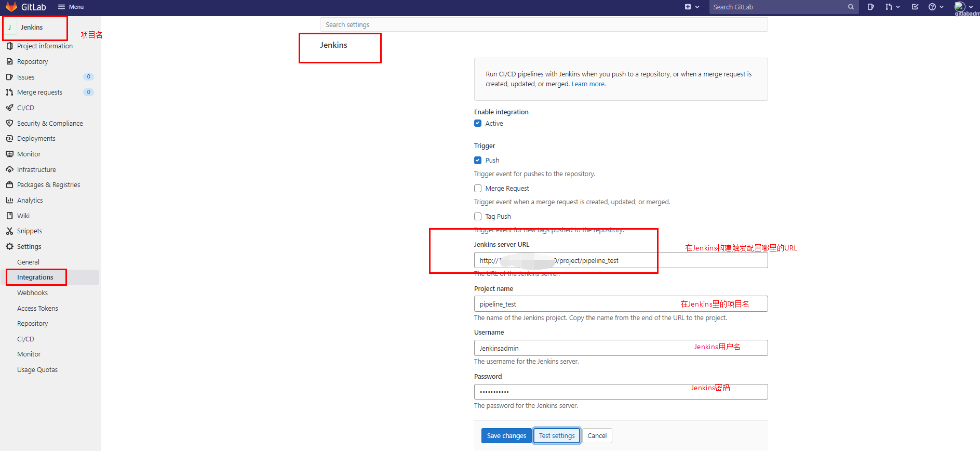Screen dimensions: 980x451
Task: Click the Repository sidebar icon
Action: click(9, 61)
